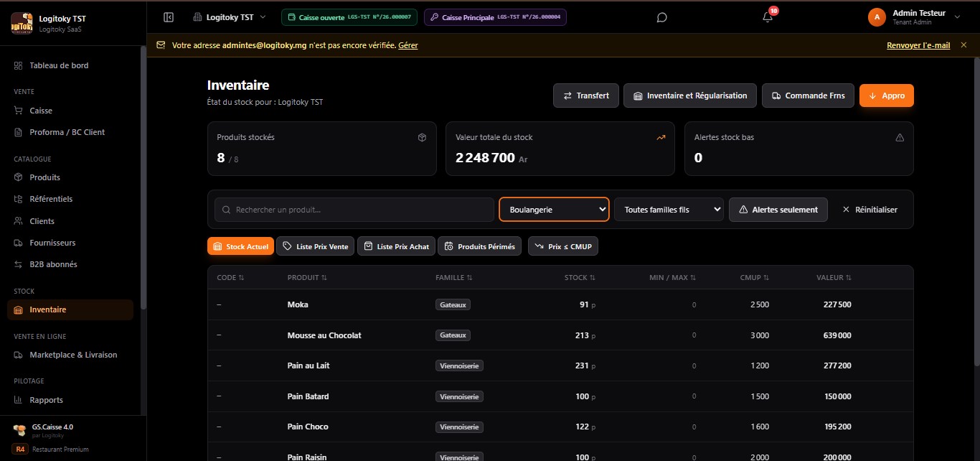The image size is (980, 461).
Task: Click the Admin Testeur avatar
Action: pyautogui.click(x=877, y=17)
